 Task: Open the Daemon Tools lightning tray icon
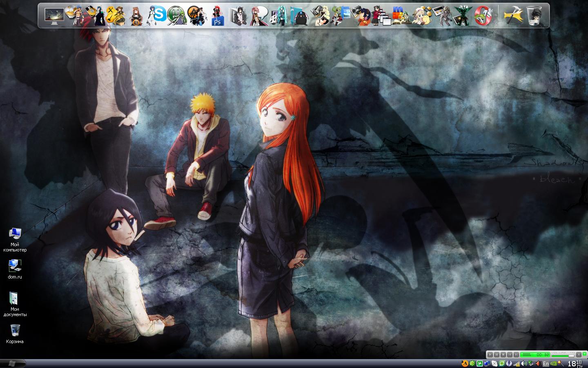click(x=509, y=364)
